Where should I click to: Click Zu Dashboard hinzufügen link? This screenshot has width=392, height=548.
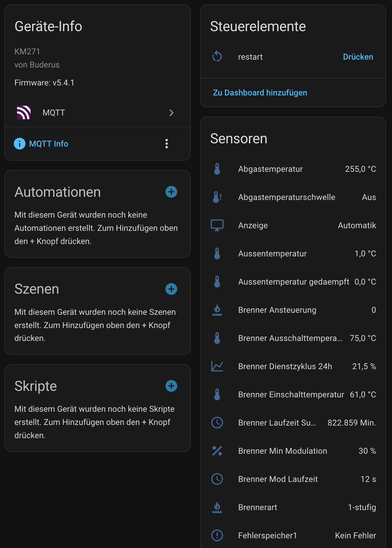[260, 93]
